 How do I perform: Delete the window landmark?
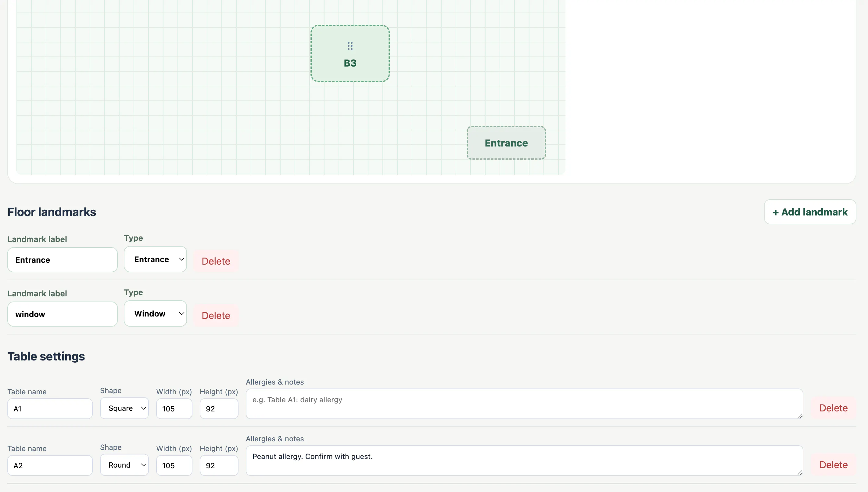pos(216,316)
